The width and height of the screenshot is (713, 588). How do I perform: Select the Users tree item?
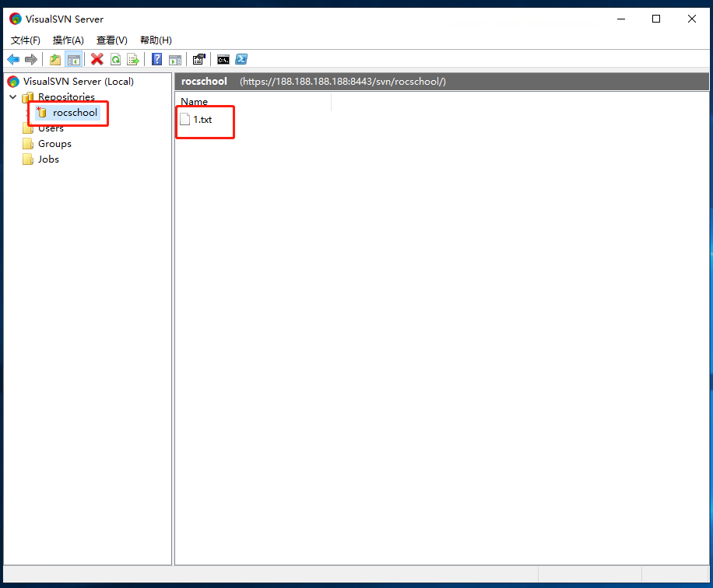pyautogui.click(x=51, y=128)
